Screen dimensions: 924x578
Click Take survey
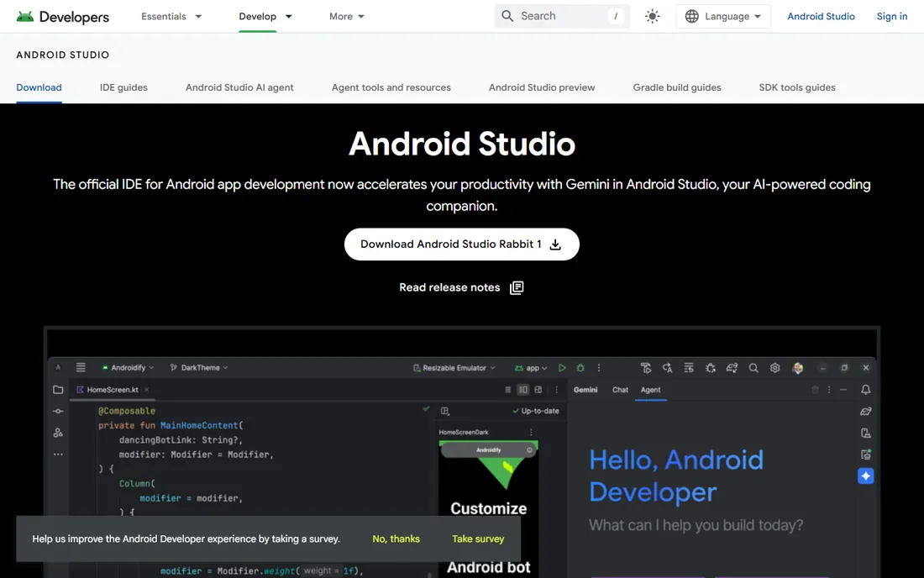pyautogui.click(x=478, y=539)
